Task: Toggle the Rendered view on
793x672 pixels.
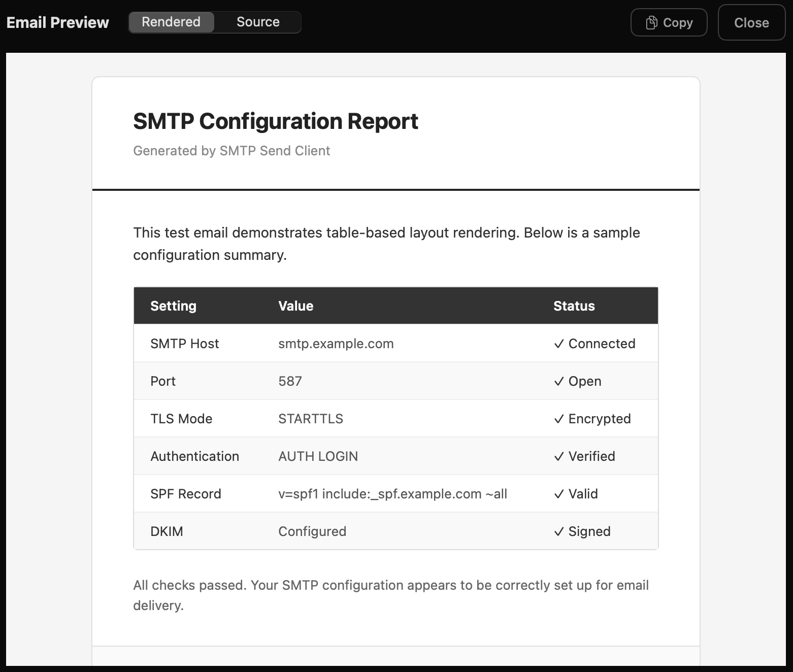Action: (x=171, y=22)
